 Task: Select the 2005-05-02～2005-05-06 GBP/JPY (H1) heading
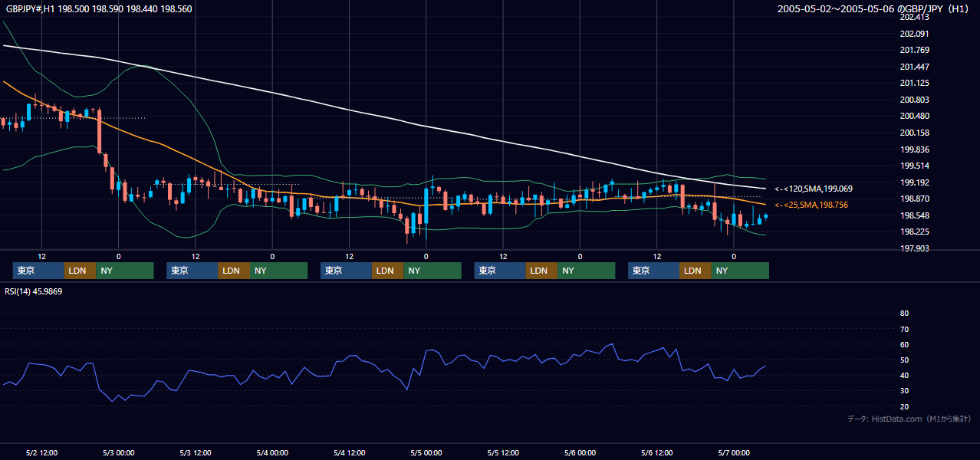pos(875,8)
